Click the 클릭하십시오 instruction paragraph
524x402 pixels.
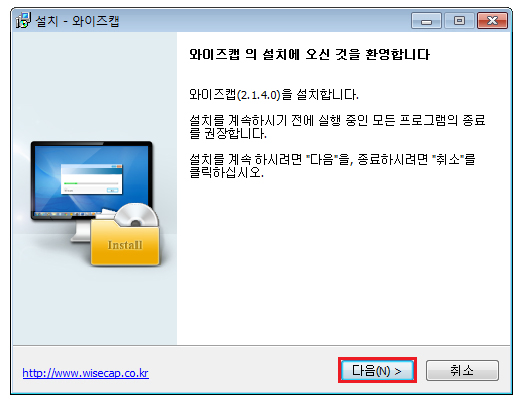point(332,166)
